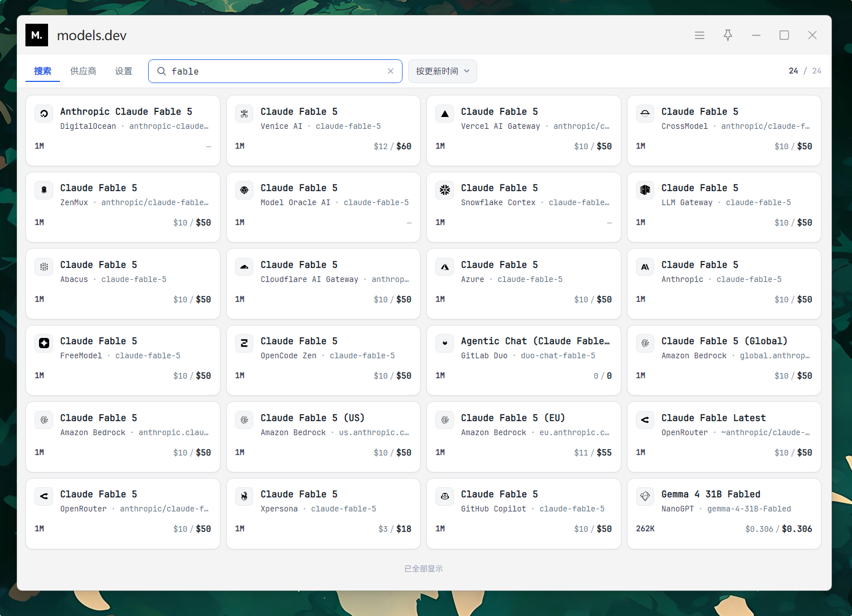The image size is (852, 616).
Task: Click the OpenCode Zen provider name
Action: point(288,355)
